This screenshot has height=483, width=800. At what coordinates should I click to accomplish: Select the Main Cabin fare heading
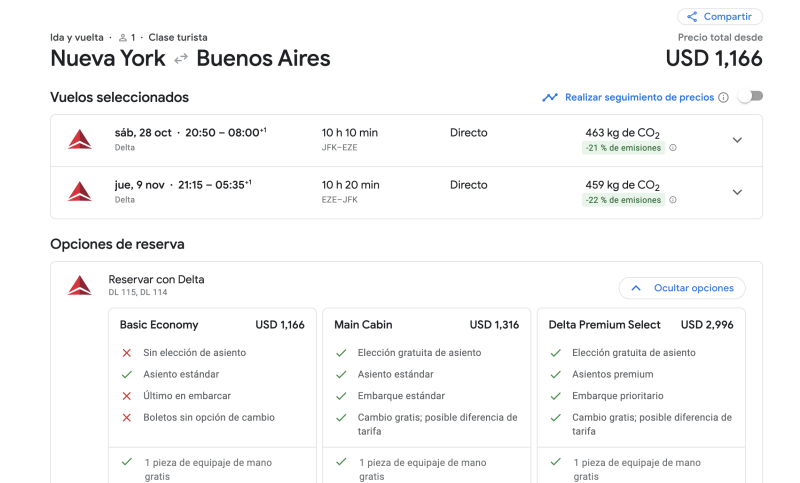(363, 325)
